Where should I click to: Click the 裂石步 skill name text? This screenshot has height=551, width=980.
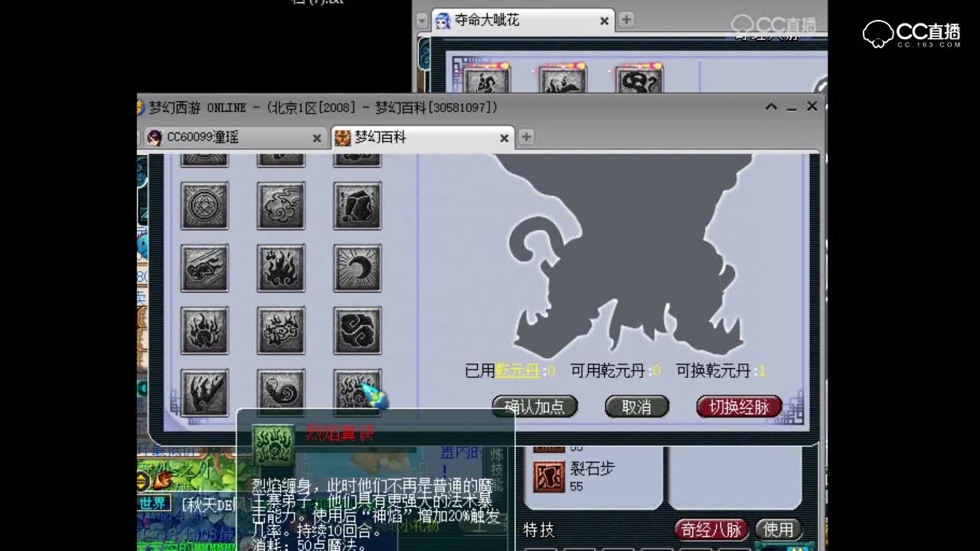coord(592,468)
